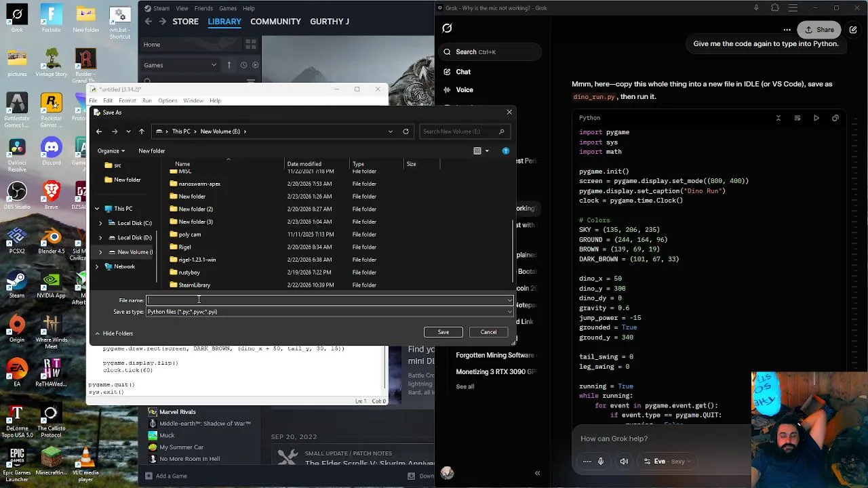The height and width of the screenshot is (488, 868).
Task: Toggle speaker audio in Grok input
Action: (x=624, y=462)
